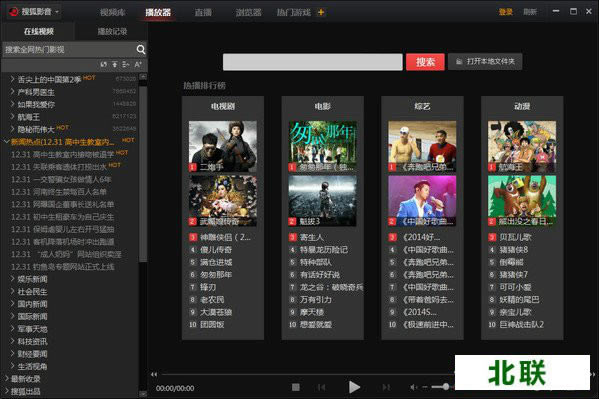The height and width of the screenshot is (399, 599).
Task: Click the 打开本地文件夹 button
Action: click(485, 62)
